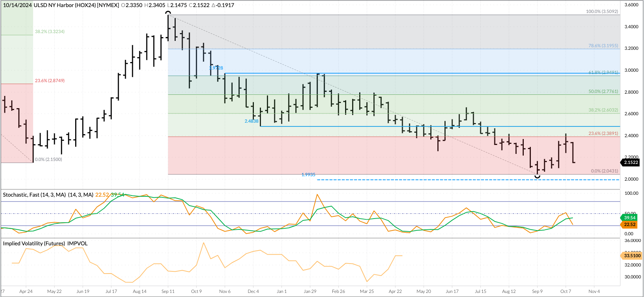Click the 1.9935 dashed line label

308,175
